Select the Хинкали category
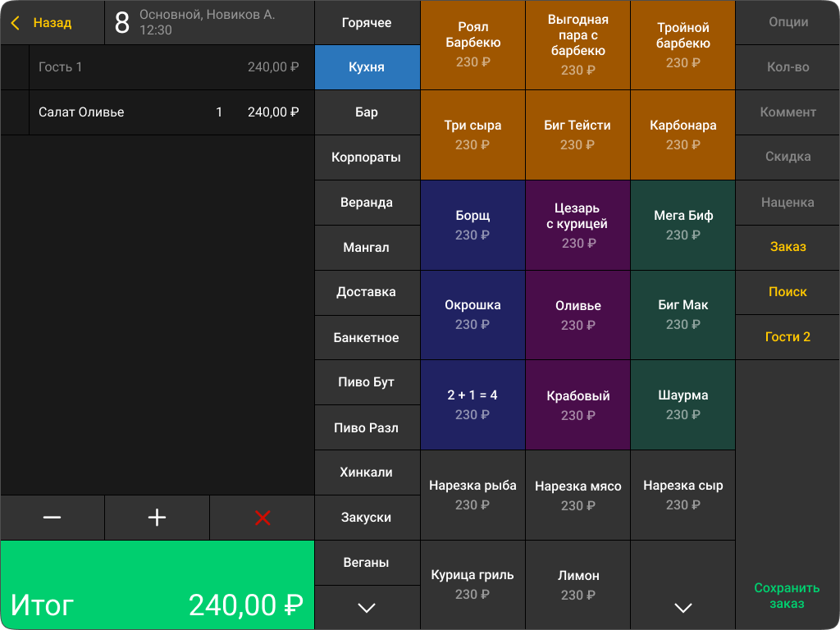The image size is (840, 630). [367, 472]
